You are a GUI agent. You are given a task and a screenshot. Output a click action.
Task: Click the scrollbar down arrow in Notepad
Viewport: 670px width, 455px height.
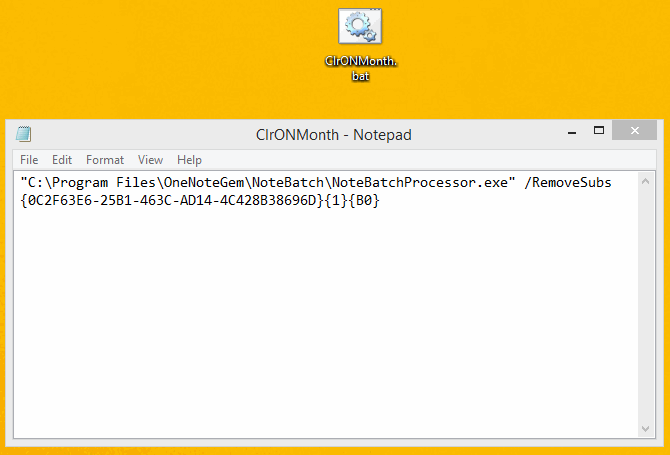point(645,429)
